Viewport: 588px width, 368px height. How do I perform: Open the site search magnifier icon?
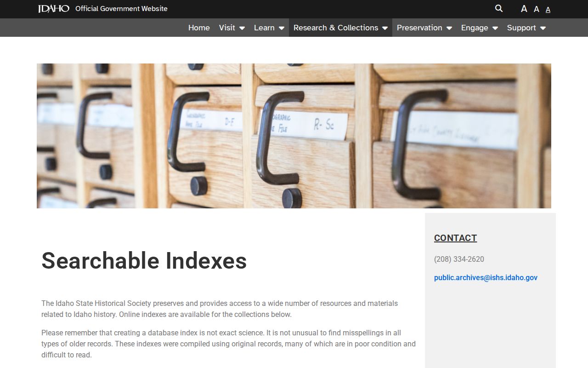tap(499, 9)
